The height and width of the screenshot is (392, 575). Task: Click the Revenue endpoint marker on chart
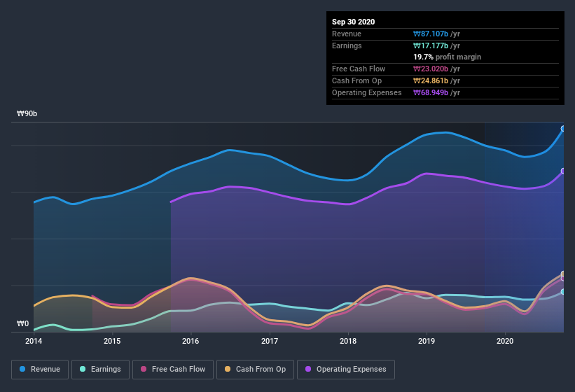(x=563, y=129)
